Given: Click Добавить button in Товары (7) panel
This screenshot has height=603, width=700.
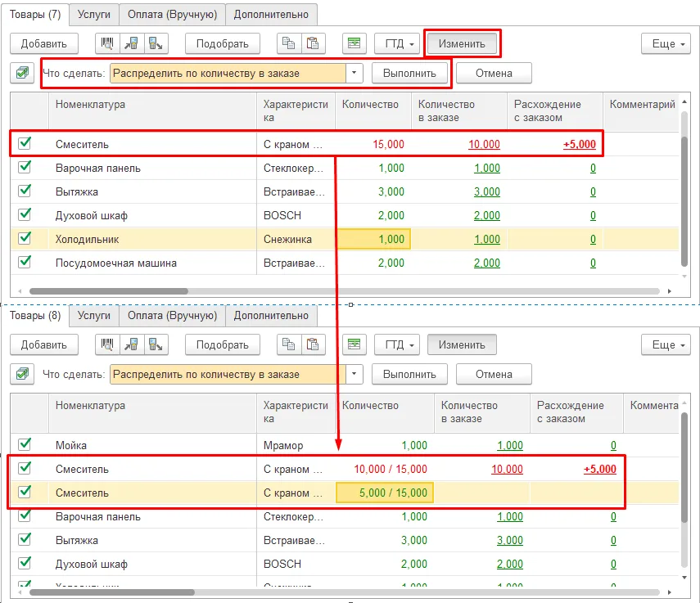Looking at the screenshot, I should click(43, 43).
